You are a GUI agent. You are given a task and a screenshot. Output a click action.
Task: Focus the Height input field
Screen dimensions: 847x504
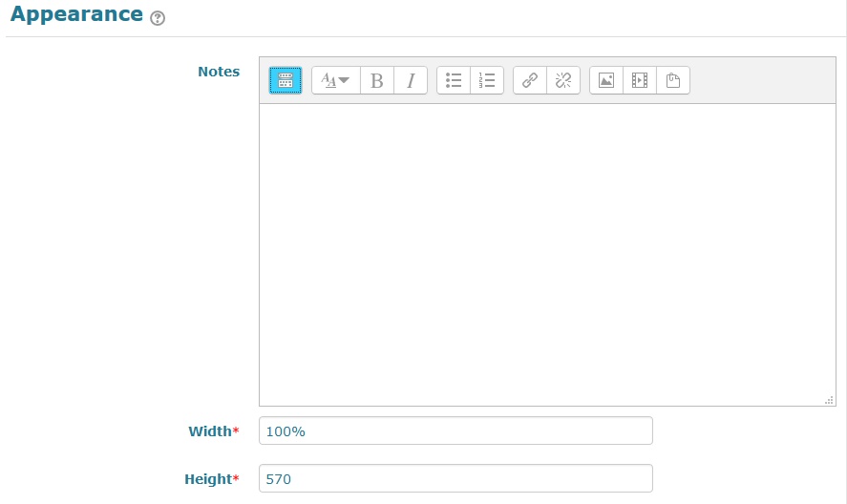click(x=455, y=478)
